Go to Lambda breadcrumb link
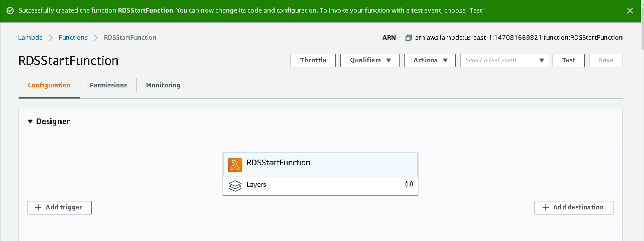Screen dimensions: 644x241 [x=30, y=38]
